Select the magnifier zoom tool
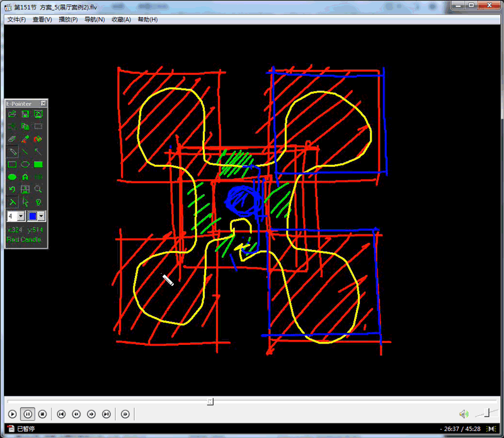Image resolution: width=504 pixels, height=438 pixels. (38, 189)
